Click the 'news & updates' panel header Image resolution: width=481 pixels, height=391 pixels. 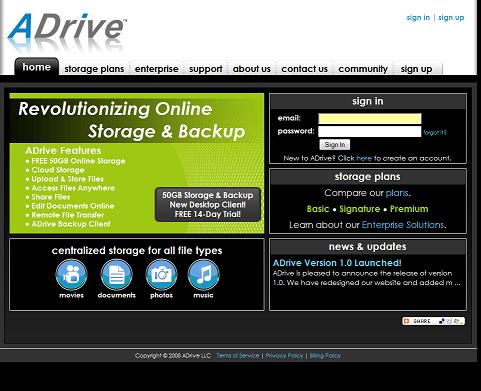368,247
